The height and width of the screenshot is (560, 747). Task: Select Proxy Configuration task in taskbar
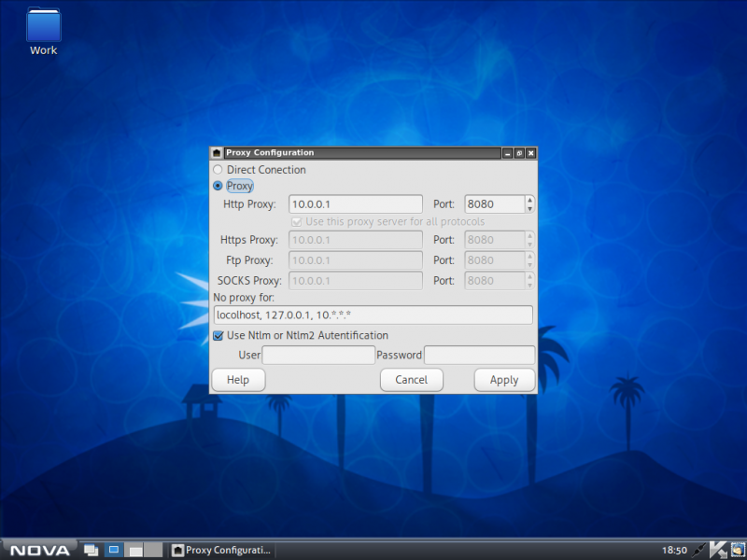point(222,550)
